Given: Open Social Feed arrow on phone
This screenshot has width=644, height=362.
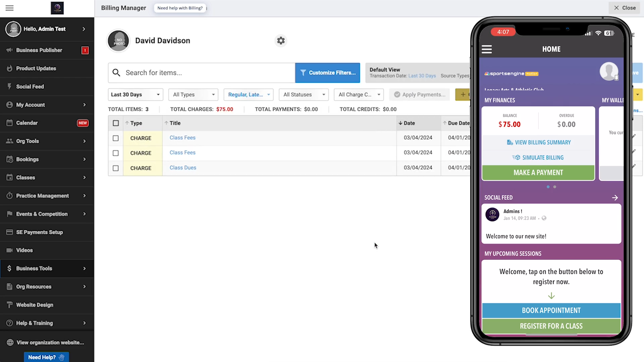Looking at the screenshot, I should click(615, 198).
